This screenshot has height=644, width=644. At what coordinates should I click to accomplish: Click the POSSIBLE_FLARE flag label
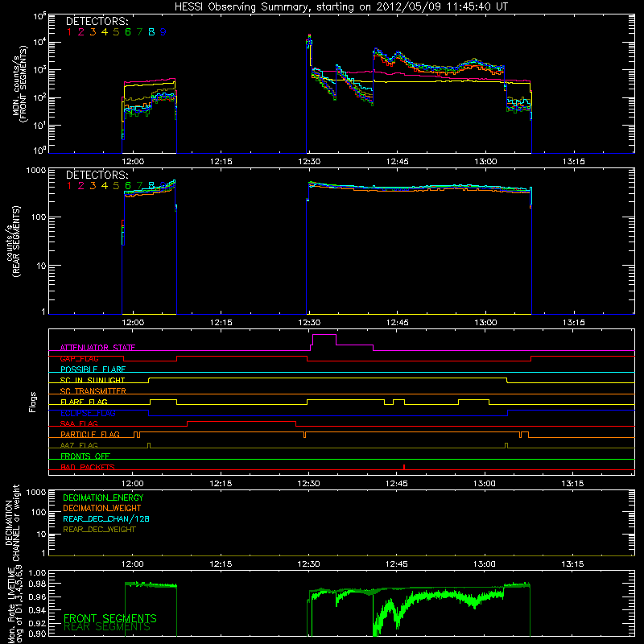point(93,369)
